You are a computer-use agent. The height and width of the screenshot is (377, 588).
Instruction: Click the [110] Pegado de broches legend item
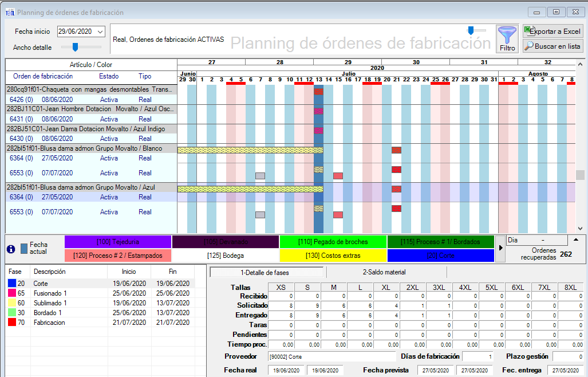332,242
